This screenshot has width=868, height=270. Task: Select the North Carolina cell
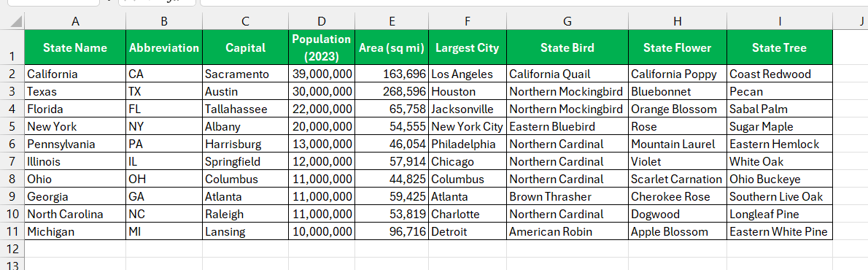click(75, 214)
